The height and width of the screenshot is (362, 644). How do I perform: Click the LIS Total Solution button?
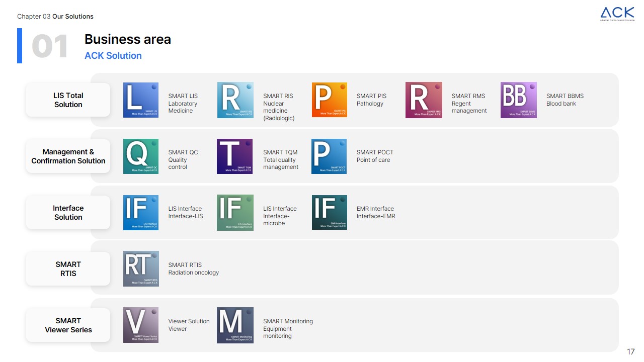coord(68,100)
